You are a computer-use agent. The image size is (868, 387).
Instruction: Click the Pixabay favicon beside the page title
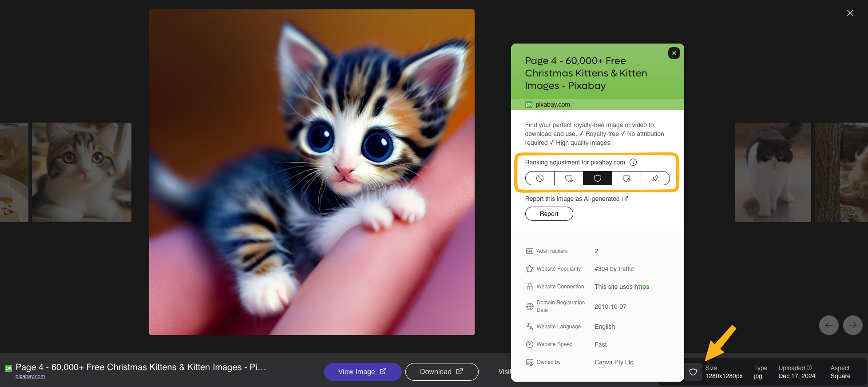point(8,368)
